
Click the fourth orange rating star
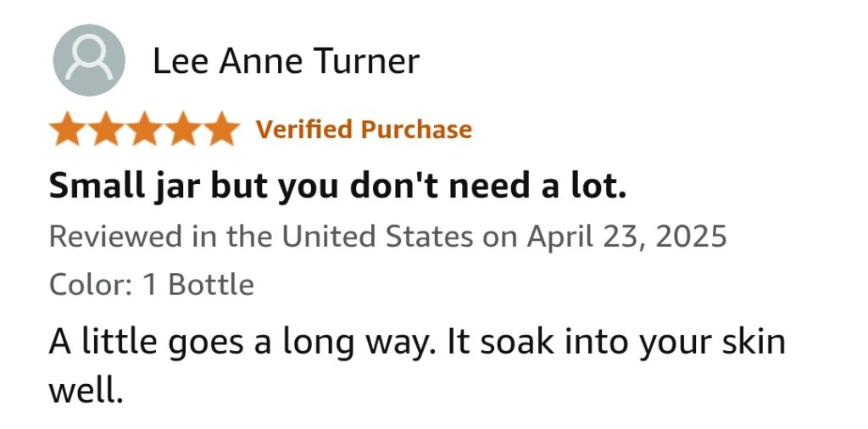tap(183, 128)
